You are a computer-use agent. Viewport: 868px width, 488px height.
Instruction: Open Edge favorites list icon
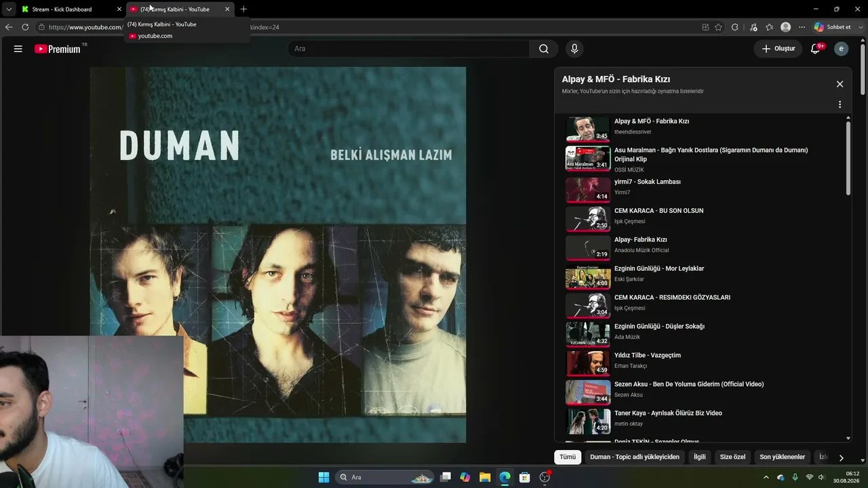point(770,27)
